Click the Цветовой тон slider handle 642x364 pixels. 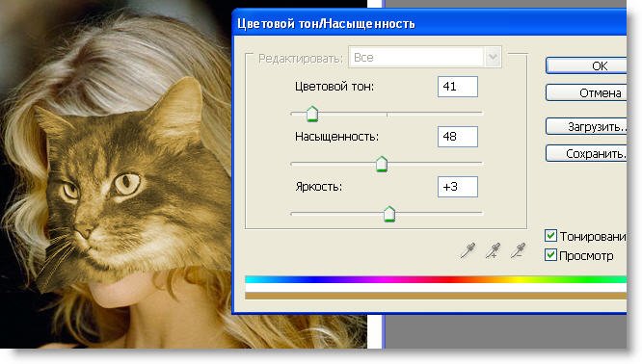point(312,114)
